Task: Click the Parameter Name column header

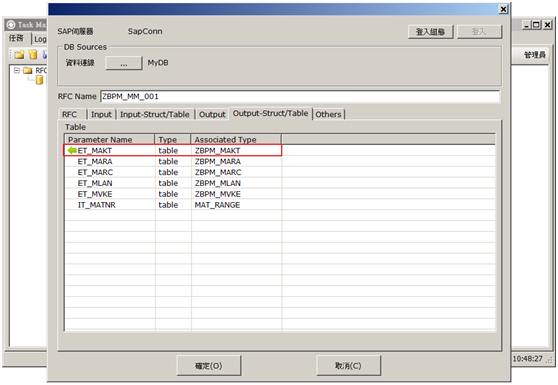Action: pos(110,139)
